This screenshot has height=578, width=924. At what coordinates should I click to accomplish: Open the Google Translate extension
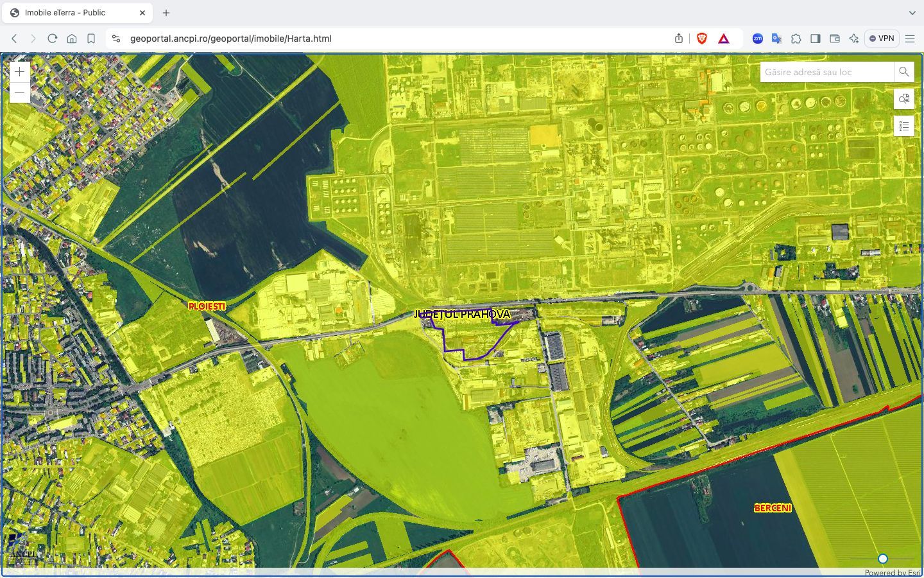776,39
